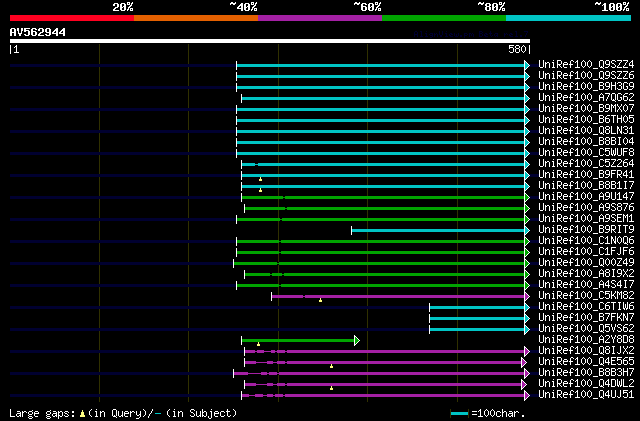Image resolution: width=640 pixels, height=421 pixels.
Task: Click the white AV562944 query sequence bar
Action: click(270, 41)
